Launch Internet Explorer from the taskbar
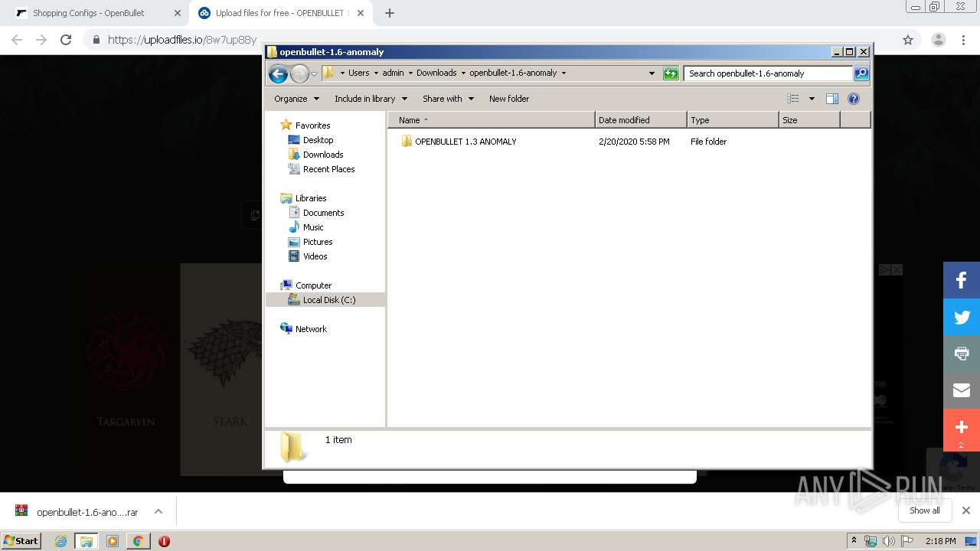980x551 pixels. click(60, 541)
